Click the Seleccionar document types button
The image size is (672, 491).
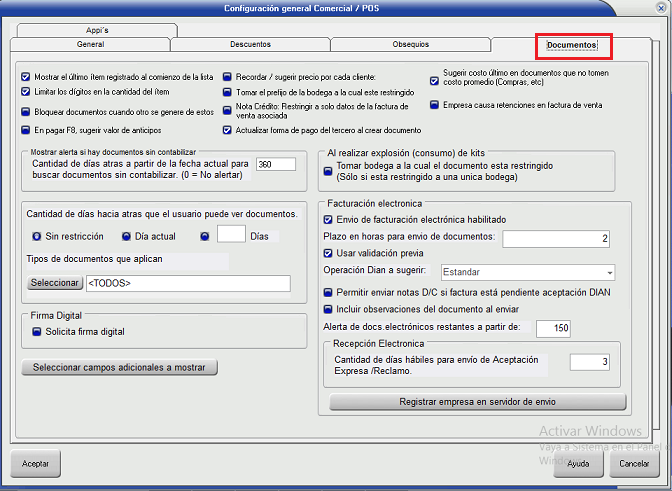pos(54,284)
